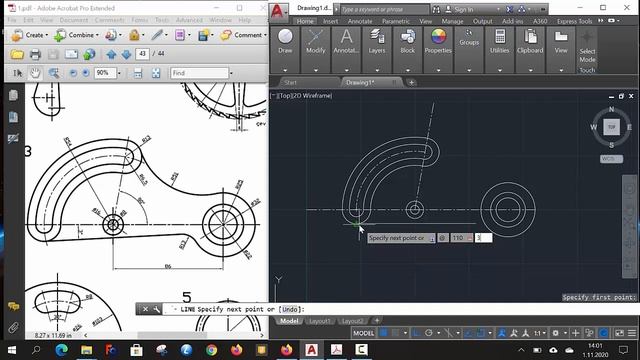The image size is (640, 360).
Task: Open the Clipboard panel in the ribbon
Action: click(x=530, y=42)
